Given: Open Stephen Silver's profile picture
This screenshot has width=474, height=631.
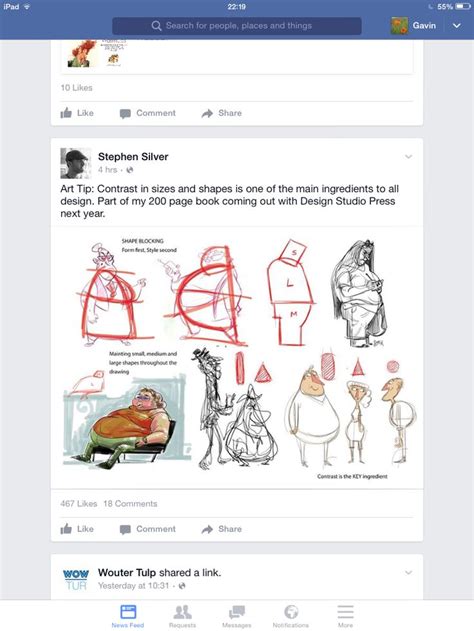Looking at the screenshot, I should click(76, 163).
